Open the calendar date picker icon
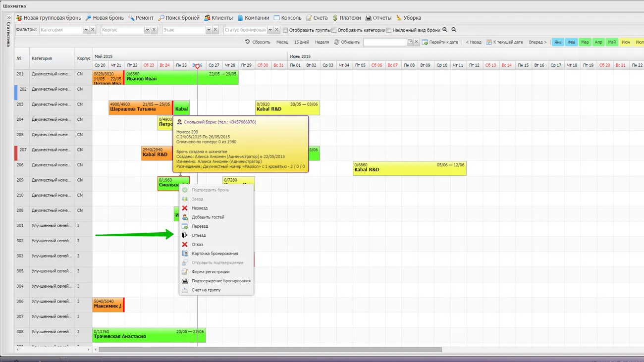This screenshot has width=644, height=362. point(410,42)
